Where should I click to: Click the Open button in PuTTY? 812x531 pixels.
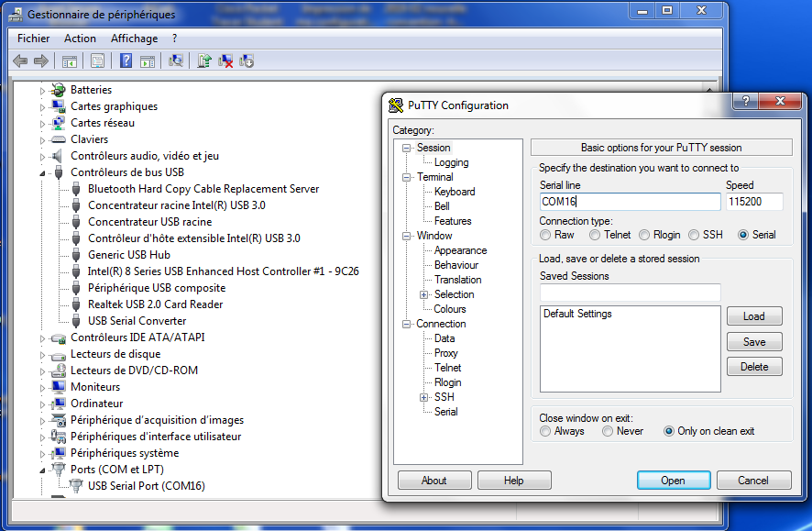click(674, 481)
